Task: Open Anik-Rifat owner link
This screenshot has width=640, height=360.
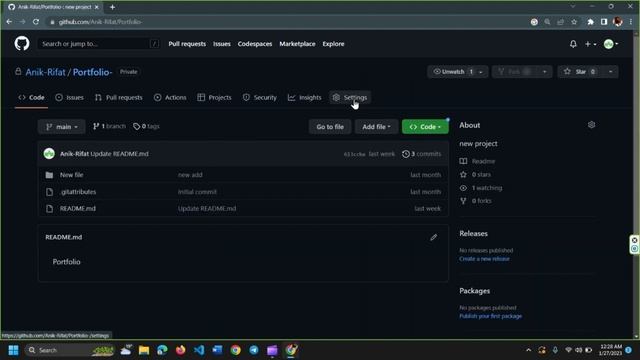Action: pos(45,72)
